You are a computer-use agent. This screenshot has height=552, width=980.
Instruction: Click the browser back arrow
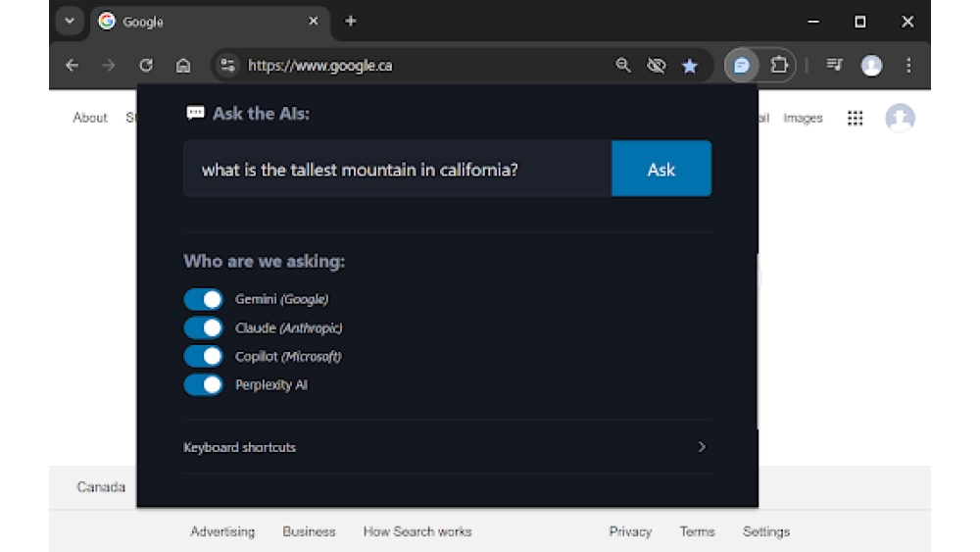coord(72,65)
